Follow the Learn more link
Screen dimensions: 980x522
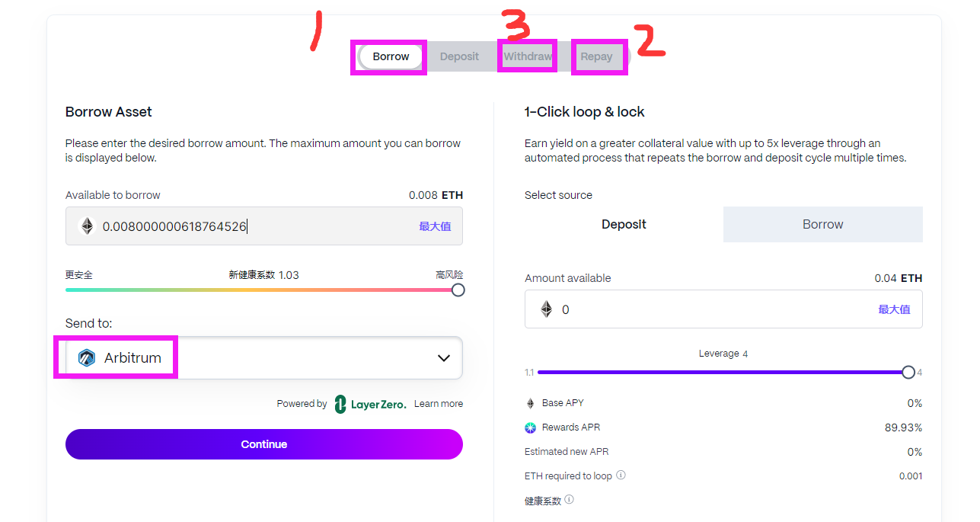439,404
